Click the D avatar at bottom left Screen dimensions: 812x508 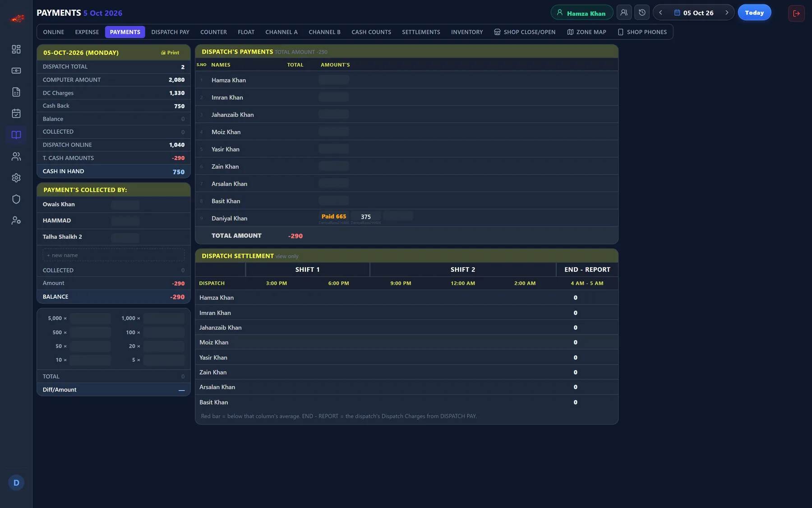pyautogui.click(x=16, y=483)
